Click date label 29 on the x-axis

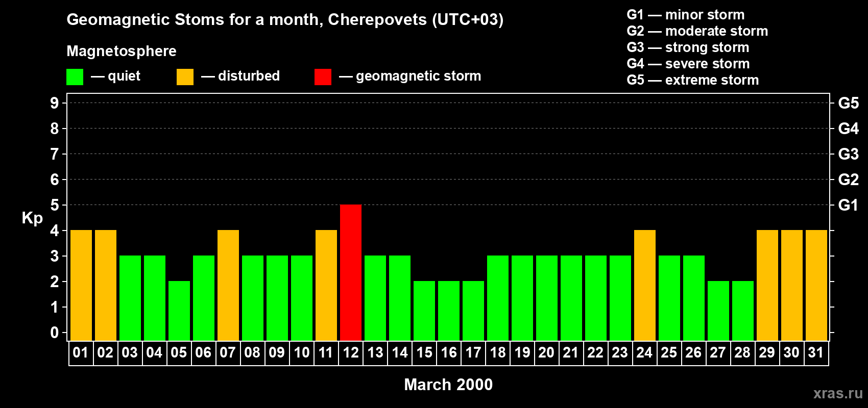coord(767,353)
